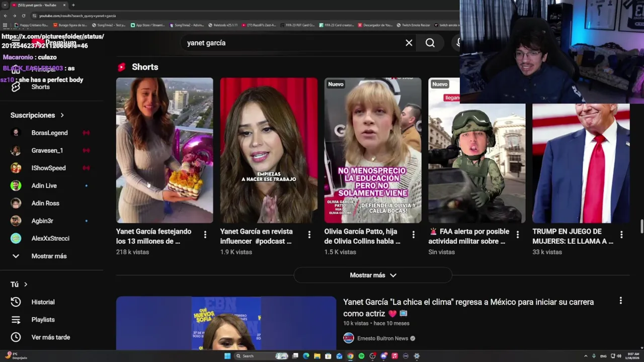Open 'App Store / Streaml...' bookmark
The height and width of the screenshot is (362, 644).
tap(148, 25)
